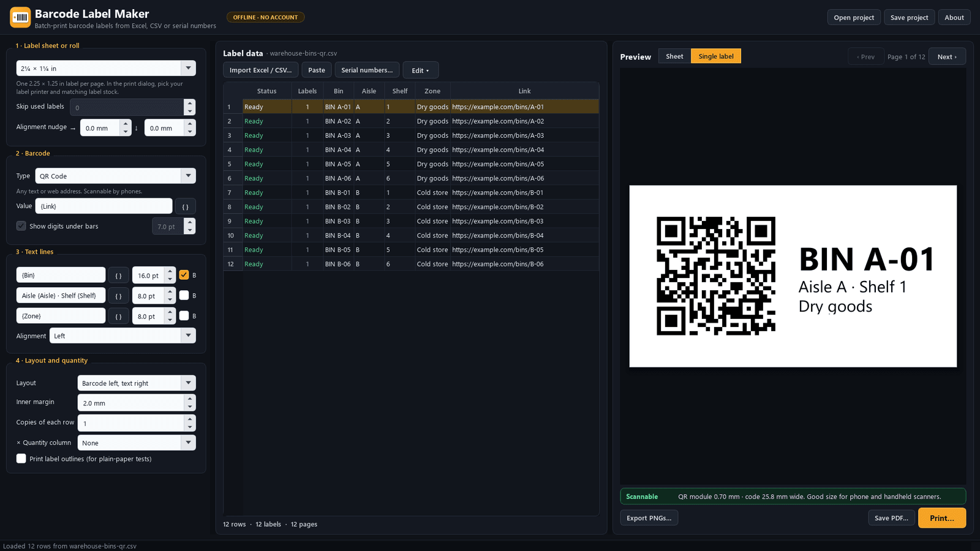Click the {Zone} text line input field
This screenshot has width=980, height=551.
[x=61, y=316]
